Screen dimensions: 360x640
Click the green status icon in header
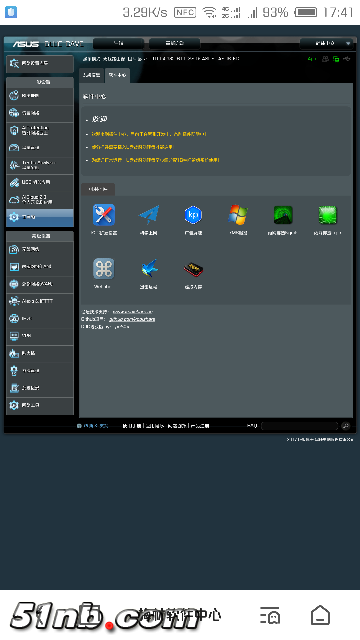tap(311, 59)
